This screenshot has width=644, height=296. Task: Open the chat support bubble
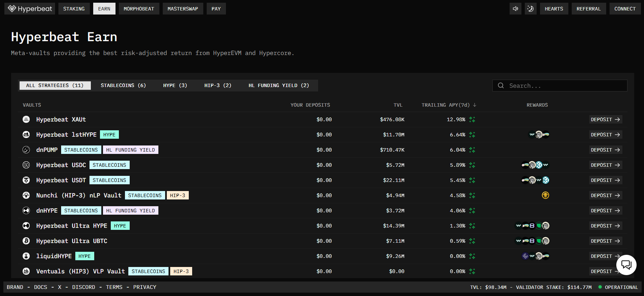(626, 265)
